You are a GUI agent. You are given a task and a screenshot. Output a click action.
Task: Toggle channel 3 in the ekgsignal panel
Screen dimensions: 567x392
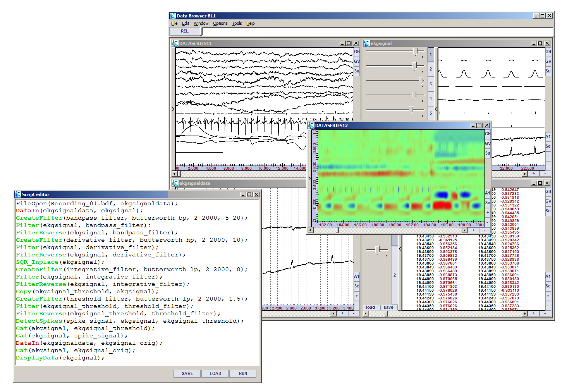pos(431,84)
